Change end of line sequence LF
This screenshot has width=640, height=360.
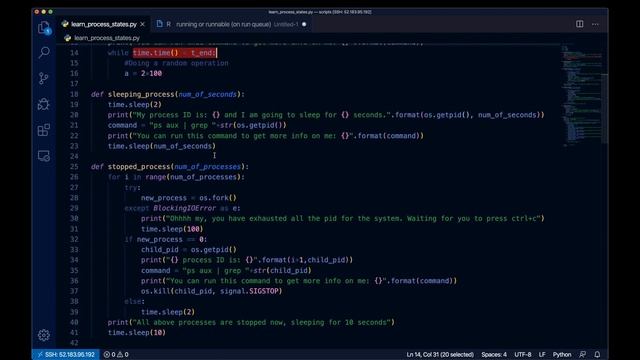[542, 354]
